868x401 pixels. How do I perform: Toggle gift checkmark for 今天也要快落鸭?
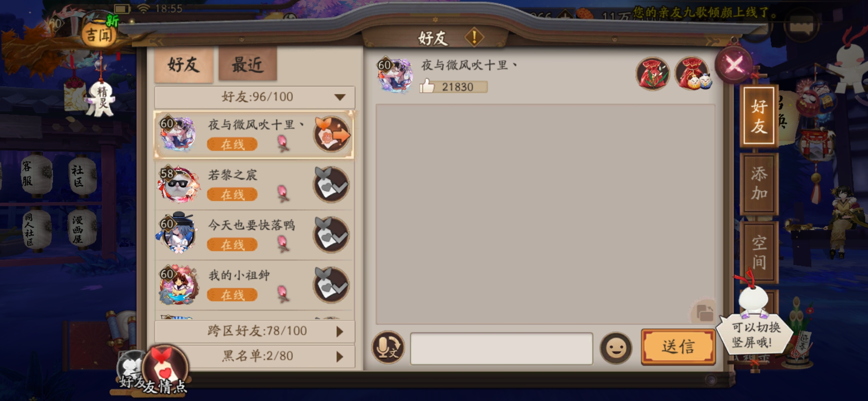coord(332,235)
